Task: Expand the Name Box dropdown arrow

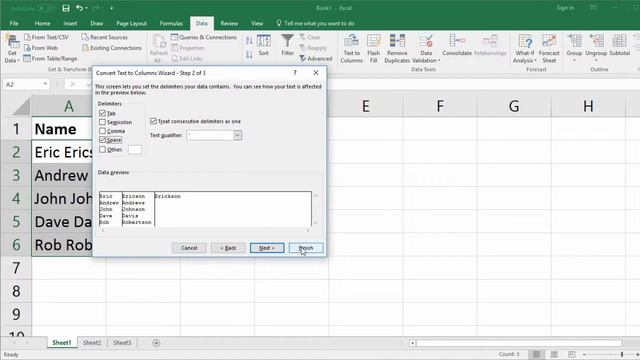Action: (44, 84)
